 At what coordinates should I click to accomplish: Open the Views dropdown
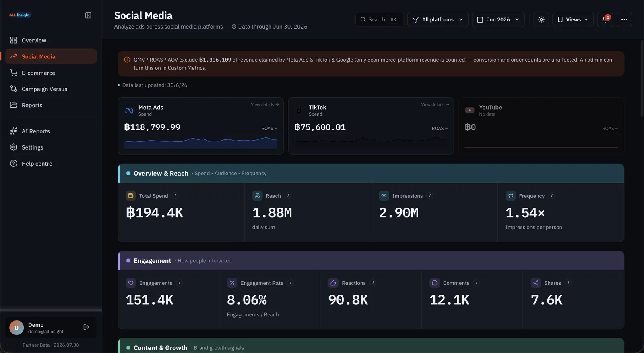click(573, 19)
